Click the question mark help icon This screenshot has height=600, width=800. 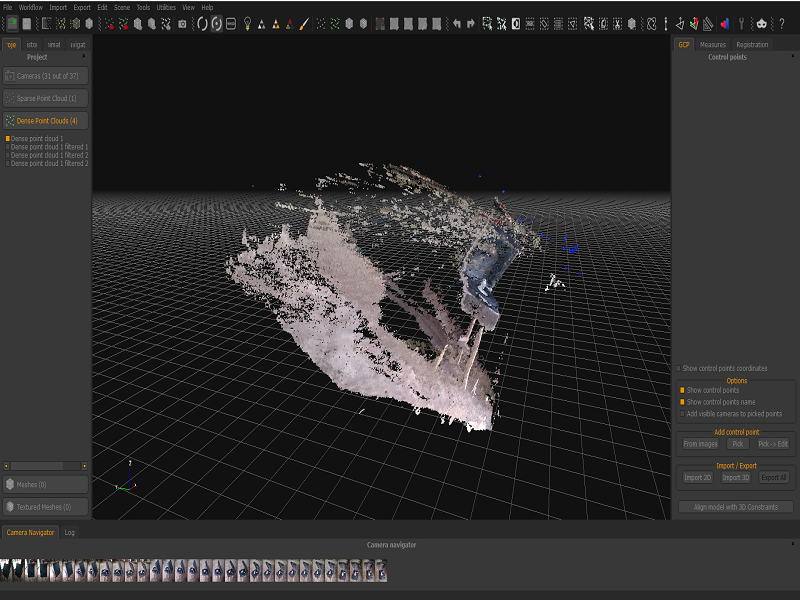[782, 23]
